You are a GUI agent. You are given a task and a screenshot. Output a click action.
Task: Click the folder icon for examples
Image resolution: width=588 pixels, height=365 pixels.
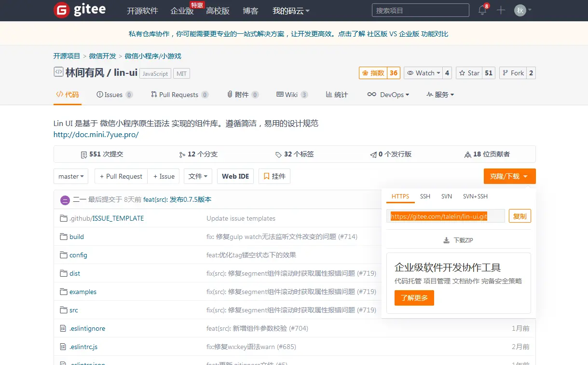point(63,292)
